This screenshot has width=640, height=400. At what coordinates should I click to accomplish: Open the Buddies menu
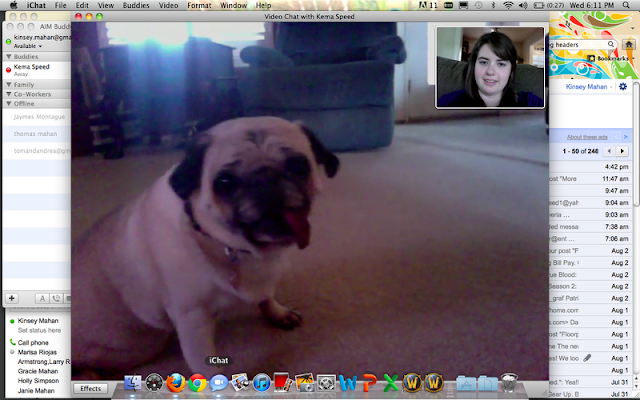(136, 5)
